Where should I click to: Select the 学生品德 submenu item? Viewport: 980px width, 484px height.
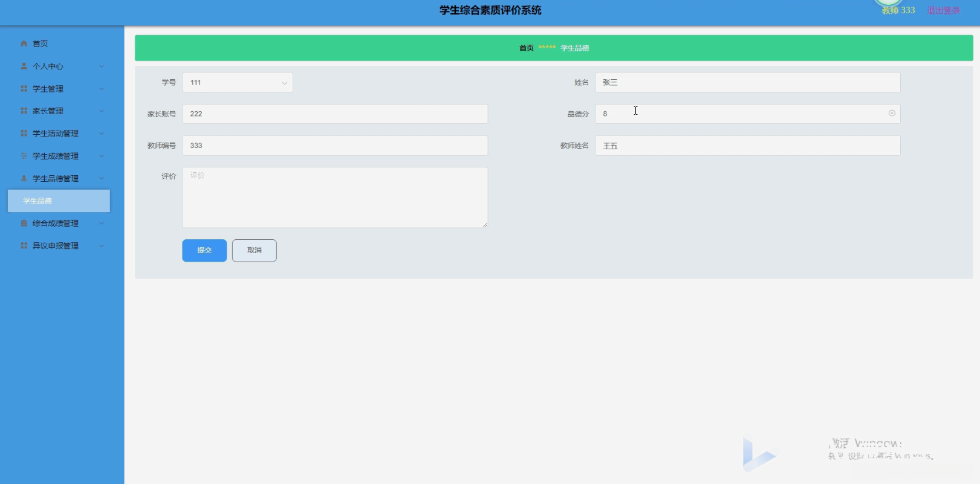click(x=59, y=201)
